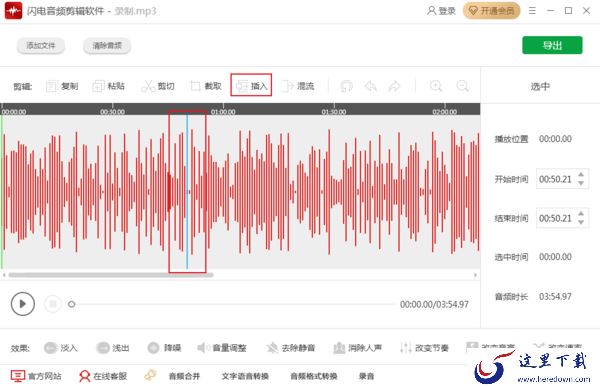The width and height of the screenshot is (600, 387).
Task: Minimize the audio editor window
Action: pyautogui.click(x=551, y=11)
